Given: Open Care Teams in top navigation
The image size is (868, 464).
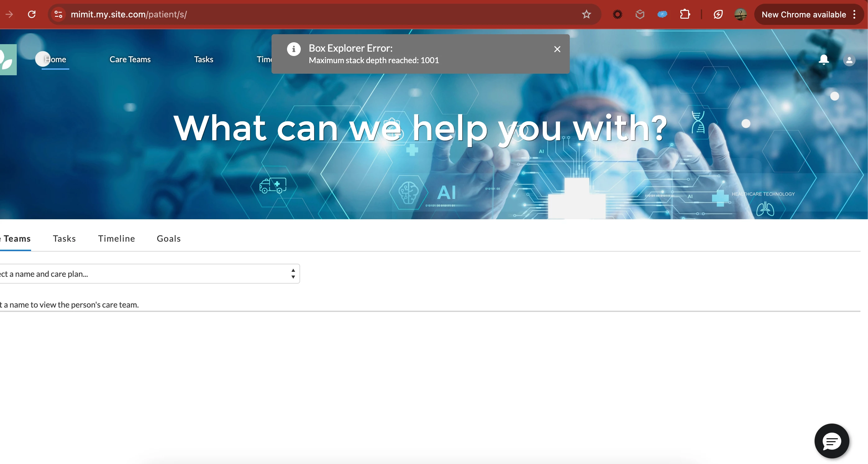Looking at the screenshot, I should [130, 60].
